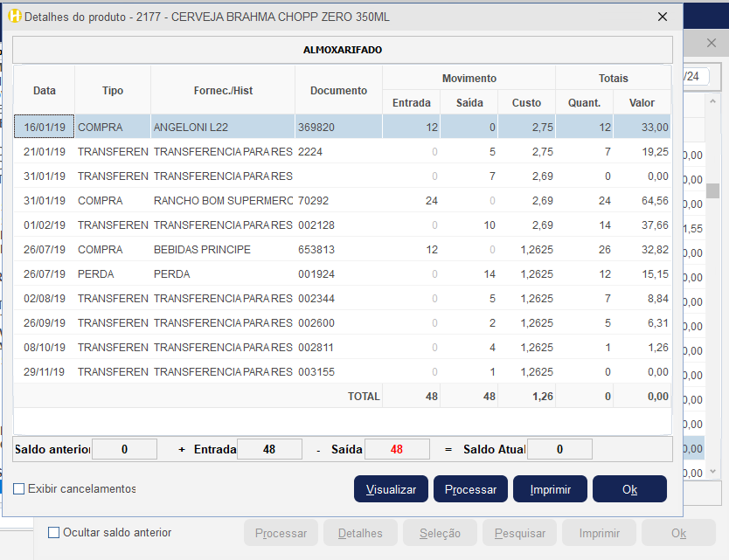Sort by the Data column header
The width and height of the screenshot is (729, 560).
(45, 91)
